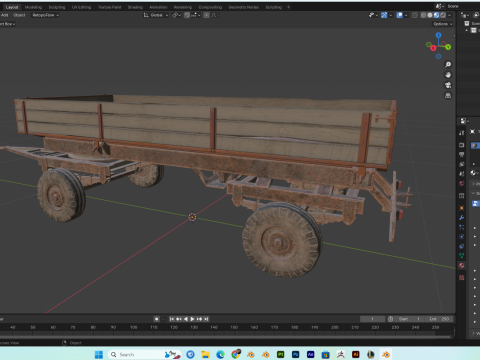Click the red X axis on gizmo
The image size is (480, 360).
[433, 48]
